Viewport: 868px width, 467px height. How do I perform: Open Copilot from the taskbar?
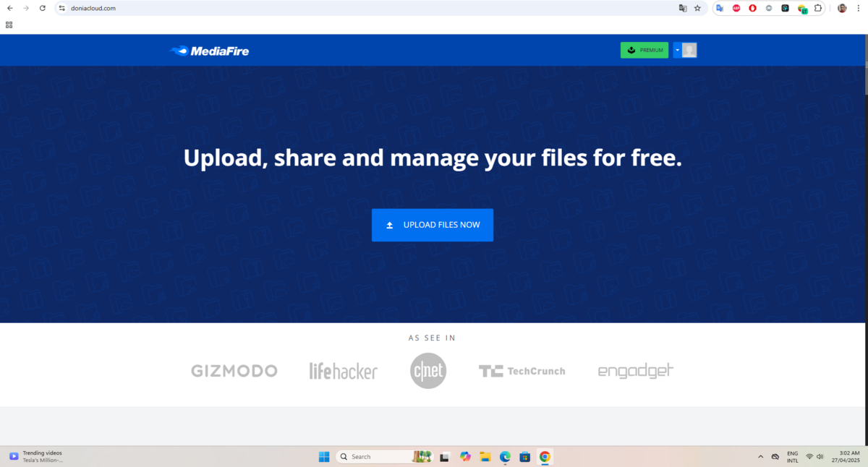click(465, 457)
